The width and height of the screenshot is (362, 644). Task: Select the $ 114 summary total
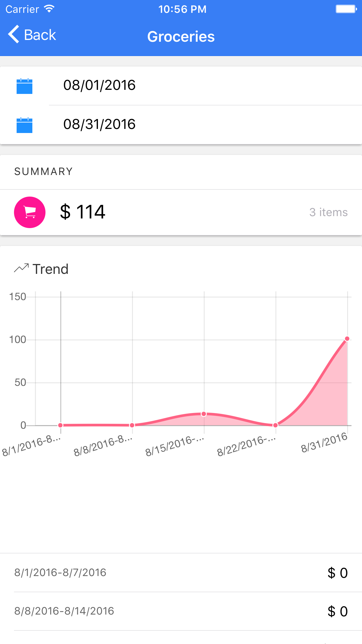(x=82, y=212)
